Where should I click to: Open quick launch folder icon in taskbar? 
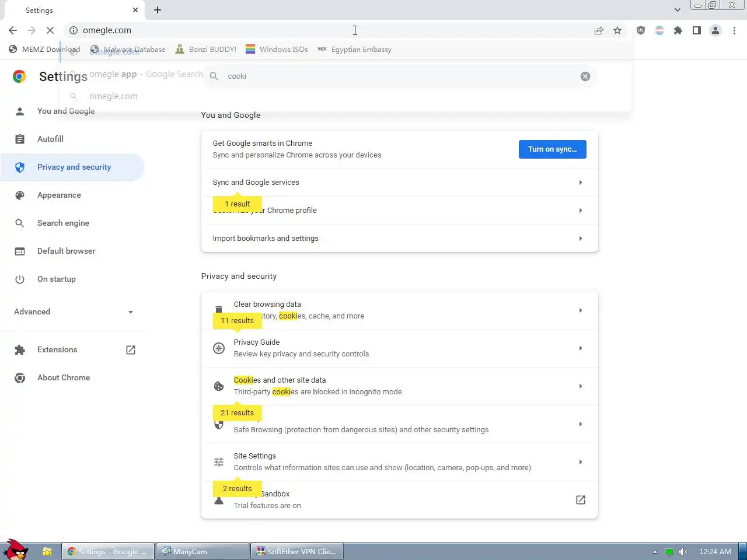[47, 552]
